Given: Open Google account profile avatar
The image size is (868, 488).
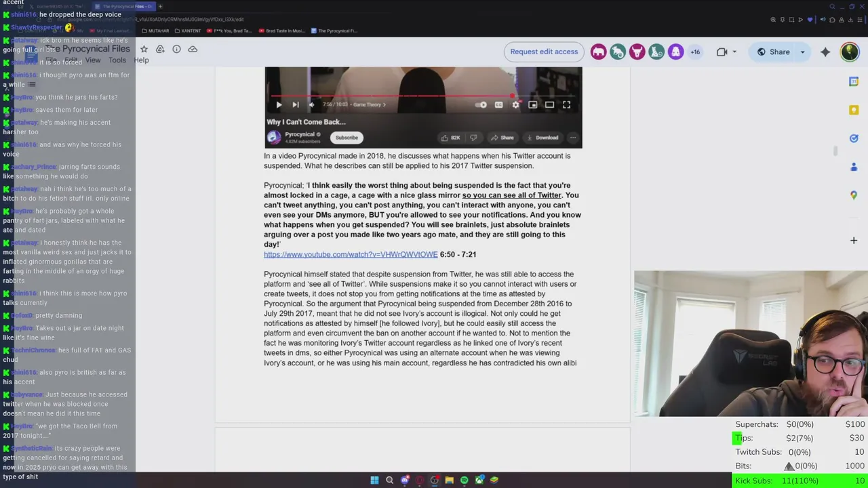Looking at the screenshot, I should [x=849, y=52].
